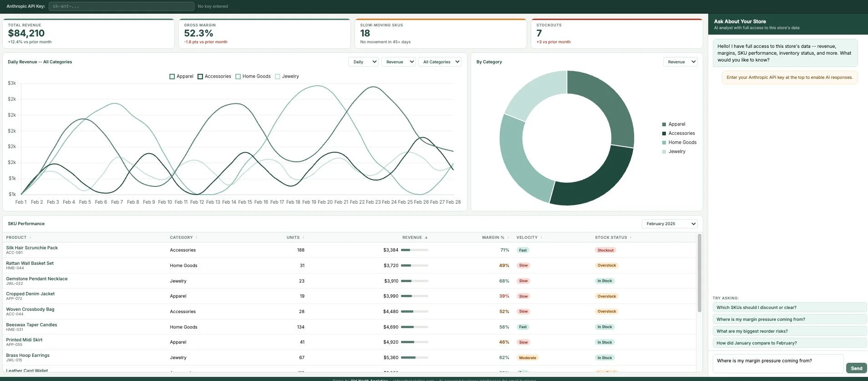Click the sort arrow beside the PRODUCT header

30,237
